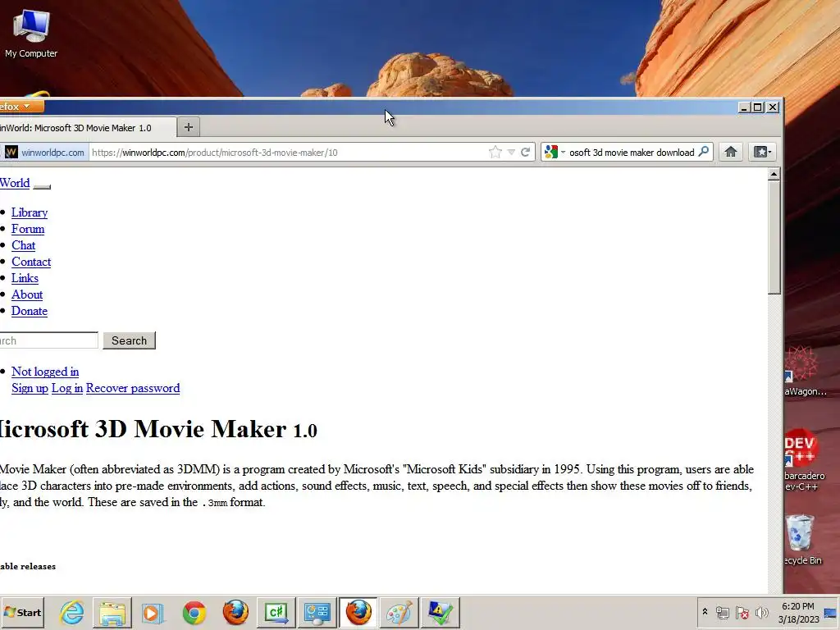Click the taskbar clock showing 6:20 PM
This screenshot has width=840, height=630.
point(798,612)
